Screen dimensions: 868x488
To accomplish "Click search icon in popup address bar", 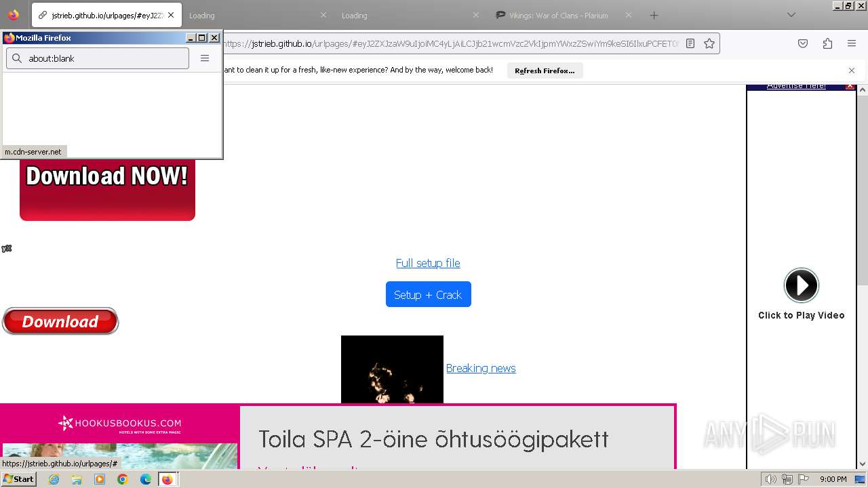I will [x=17, y=58].
